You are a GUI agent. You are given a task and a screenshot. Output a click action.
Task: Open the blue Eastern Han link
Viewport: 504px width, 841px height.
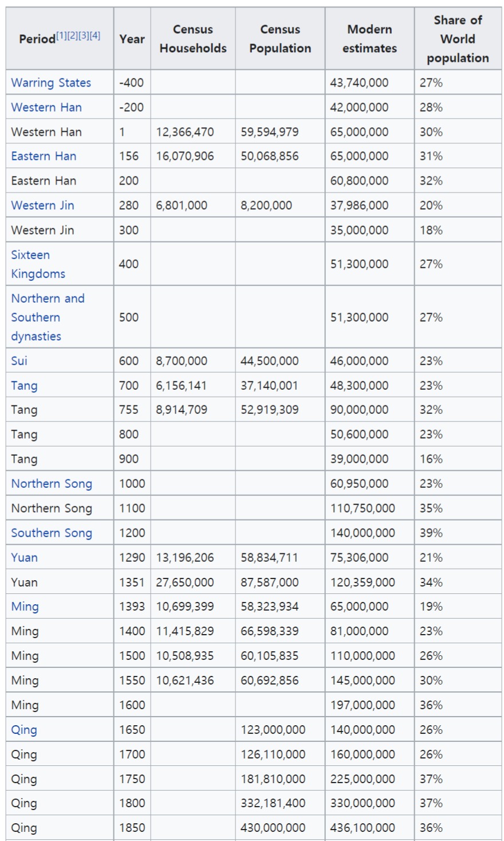pyautogui.click(x=44, y=156)
